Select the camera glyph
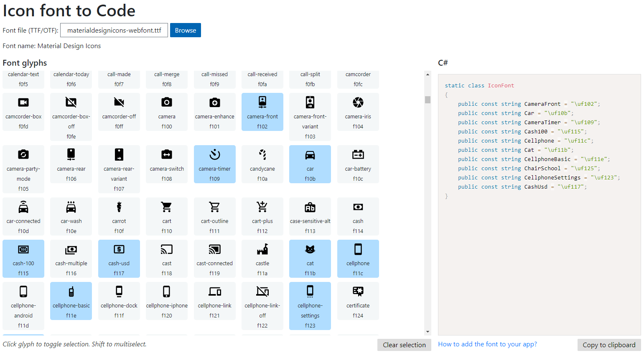Viewport: 644px width, 361px height. [167, 112]
